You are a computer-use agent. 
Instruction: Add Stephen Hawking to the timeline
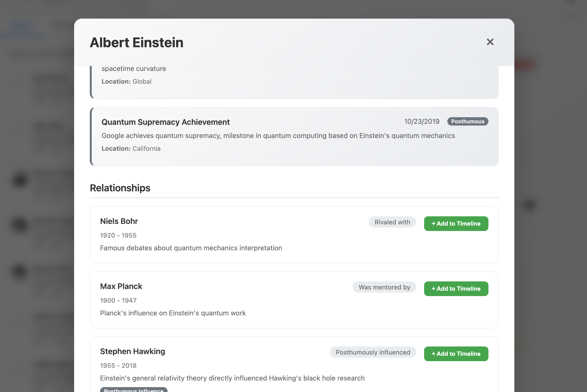pyautogui.click(x=456, y=354)
